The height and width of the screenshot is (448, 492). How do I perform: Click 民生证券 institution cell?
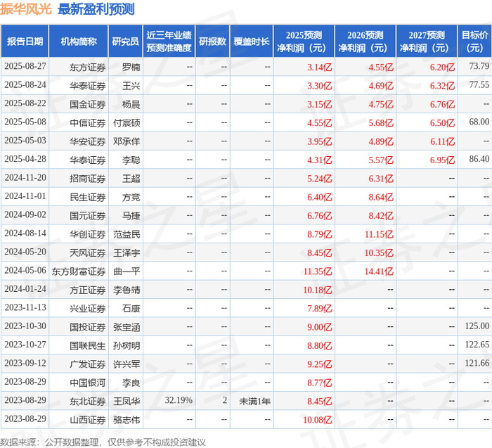(x=88, y=196)
